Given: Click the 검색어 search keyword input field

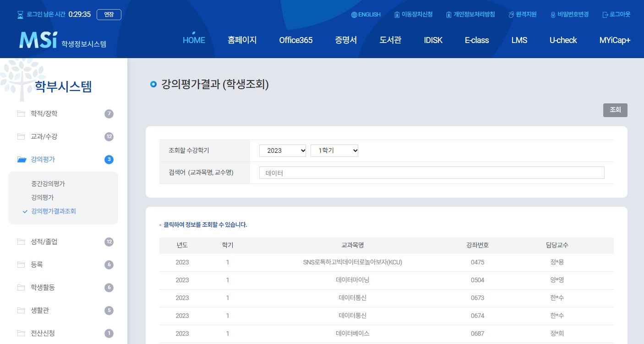Looking at the screenshot, I should 431,172.
